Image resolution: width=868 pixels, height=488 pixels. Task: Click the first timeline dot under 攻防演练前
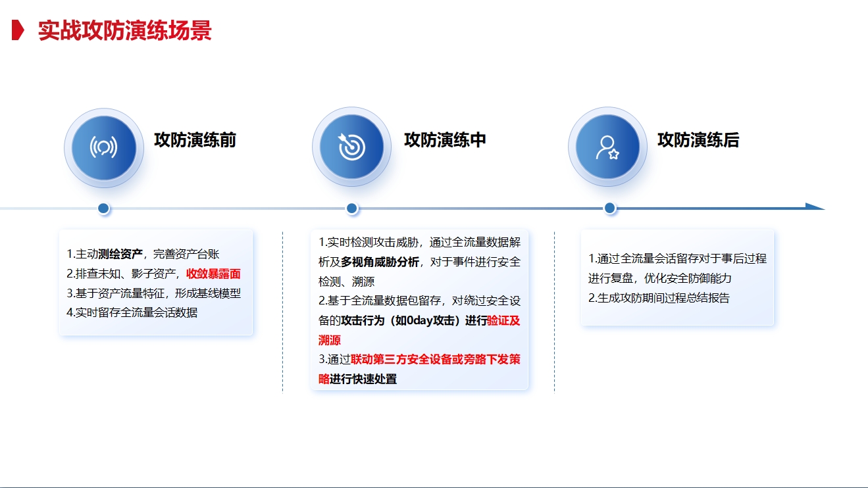click(103, 208)
